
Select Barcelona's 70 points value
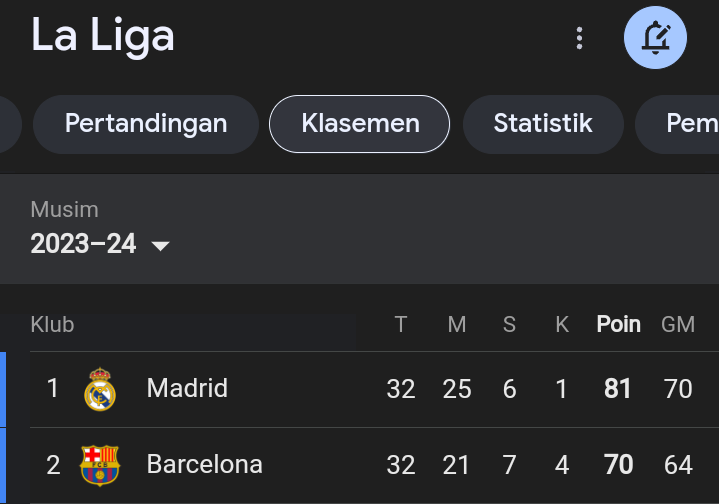(x=618, y=465)
